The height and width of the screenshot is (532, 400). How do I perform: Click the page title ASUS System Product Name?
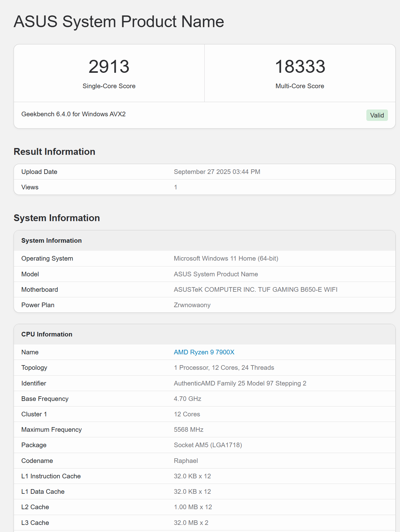[119, 22]
